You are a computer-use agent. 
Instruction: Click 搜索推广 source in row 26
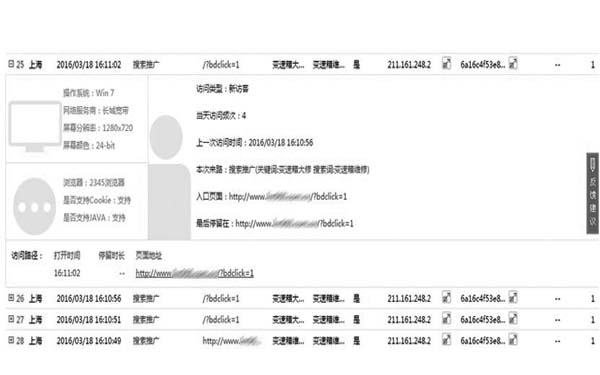point(146,298)
